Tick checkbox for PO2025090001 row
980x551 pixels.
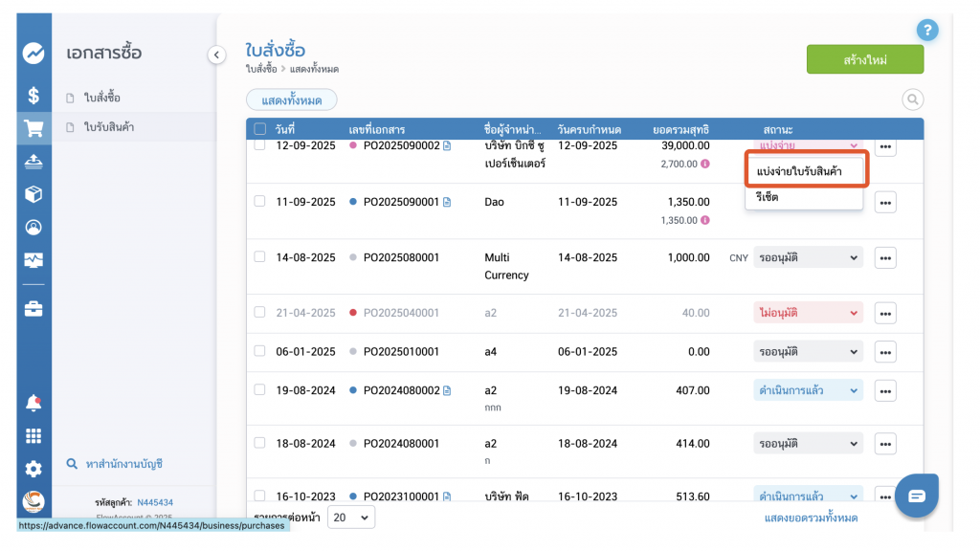(x=259, y=202)
